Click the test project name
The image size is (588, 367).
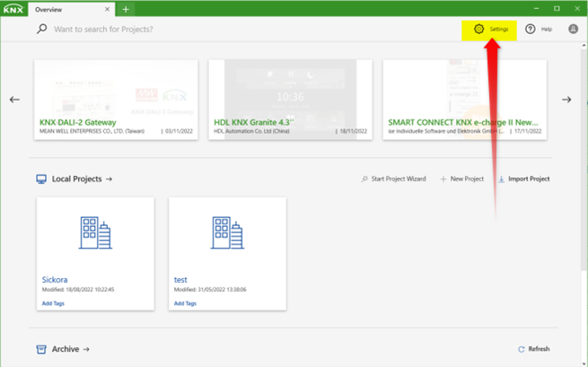click(180, 280)
